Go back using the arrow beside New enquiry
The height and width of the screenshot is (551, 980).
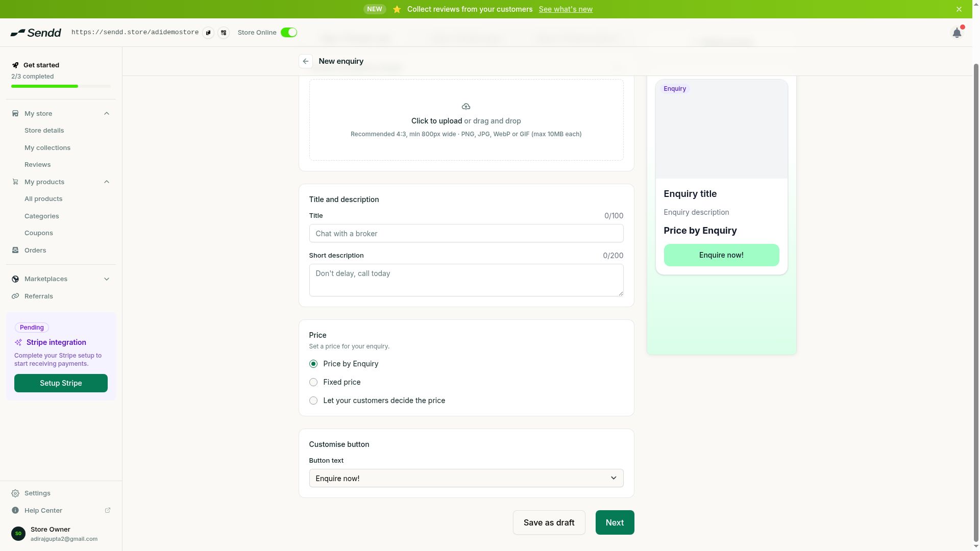click(306, 61)
